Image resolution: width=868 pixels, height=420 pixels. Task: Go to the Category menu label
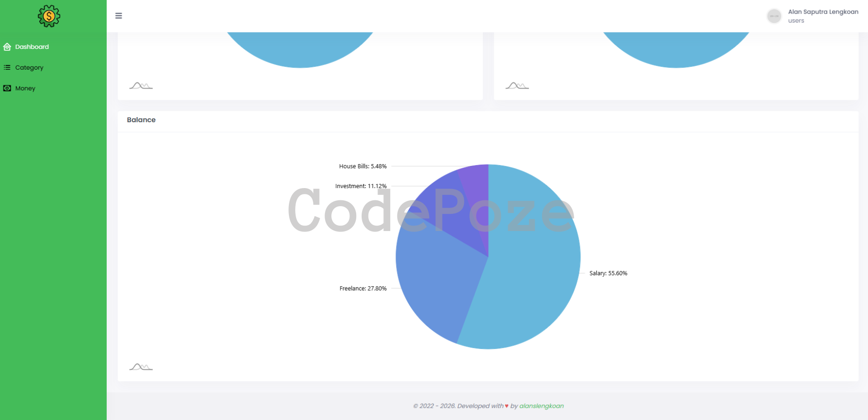[x=29, y=67]
